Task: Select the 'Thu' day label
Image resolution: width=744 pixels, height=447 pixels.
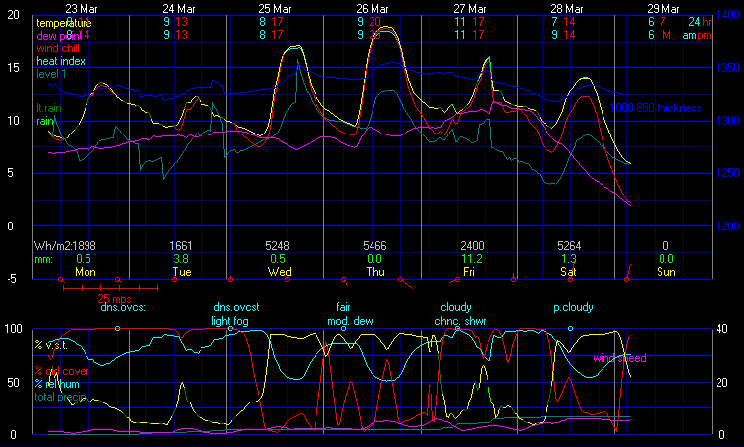Action: [x=375, y=272]
